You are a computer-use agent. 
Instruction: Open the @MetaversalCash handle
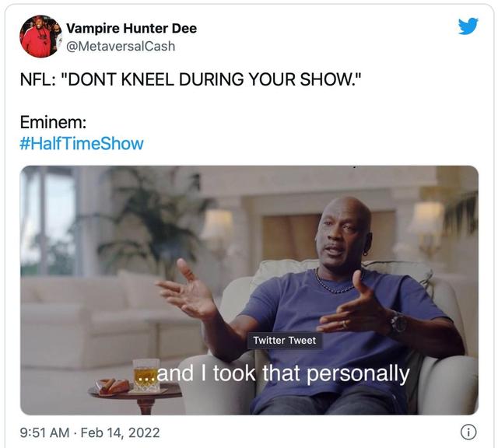(121, 46)
